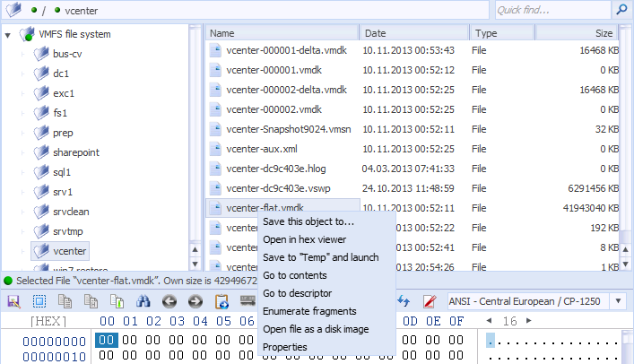The width and height of the screenshot is (634, 364).
Task: Click the select block icon in hex toolbar
Action: [39, 301]
